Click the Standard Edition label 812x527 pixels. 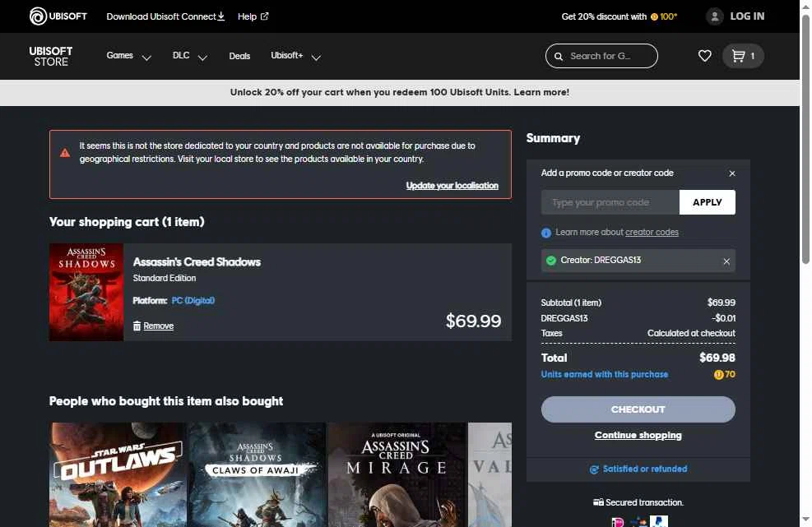pyautogui.click(x=165, y=278)
